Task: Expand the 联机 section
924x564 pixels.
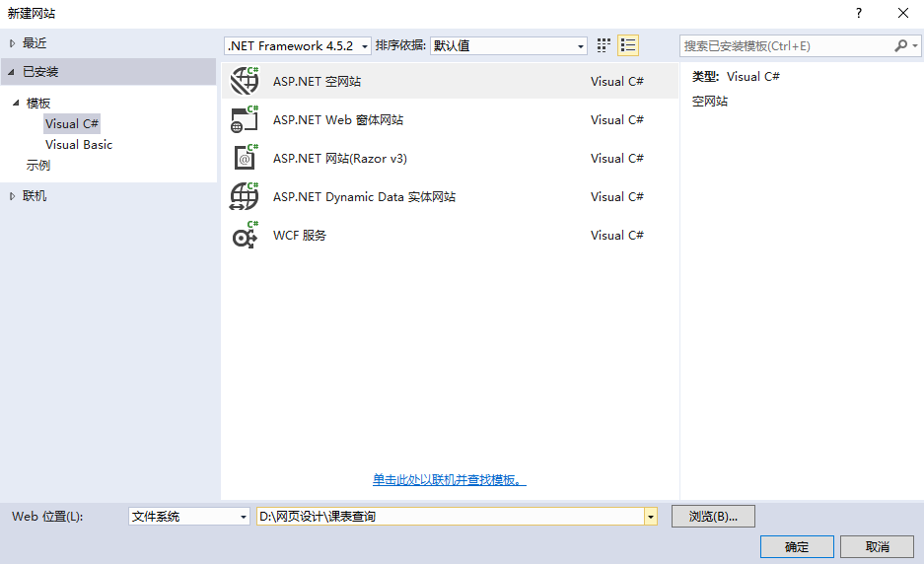Action: [13, 196]
